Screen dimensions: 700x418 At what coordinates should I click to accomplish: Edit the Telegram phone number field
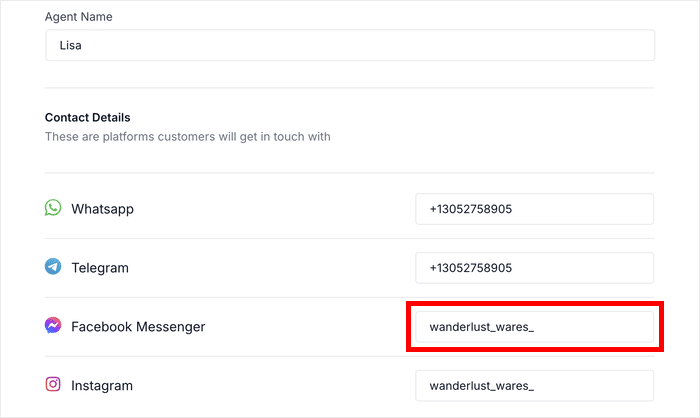(x=534, y=268)
